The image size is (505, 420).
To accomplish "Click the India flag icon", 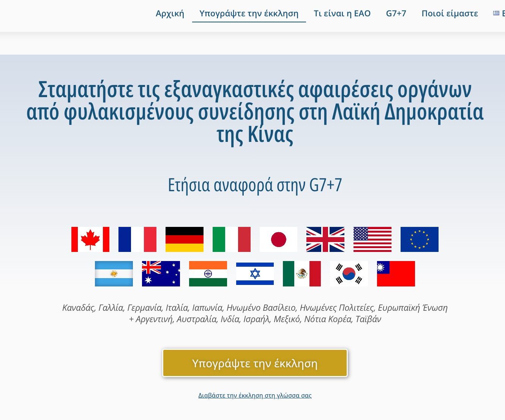I will (x=208, y=274).
